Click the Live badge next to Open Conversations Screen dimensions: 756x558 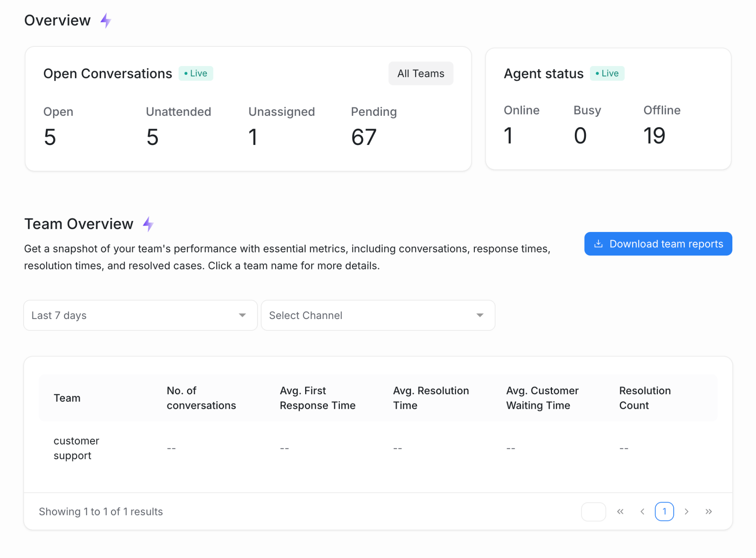click(196, 73)
